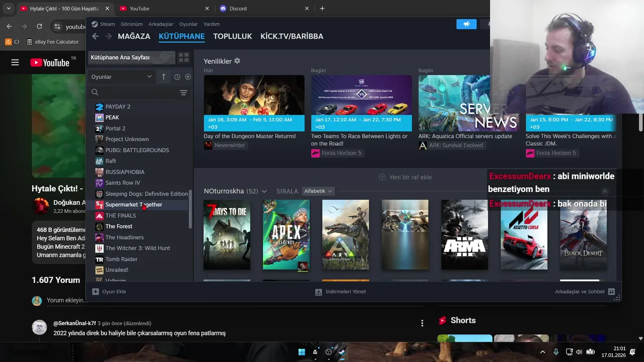
Task: Open Day of the Dungeon Master news card
Action: 254,103
